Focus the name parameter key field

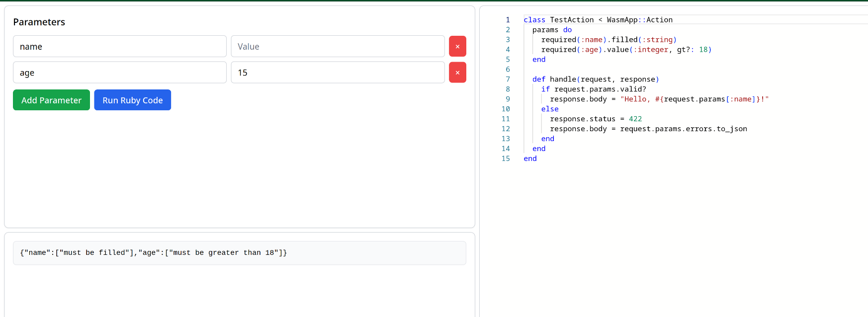[120, 46]
